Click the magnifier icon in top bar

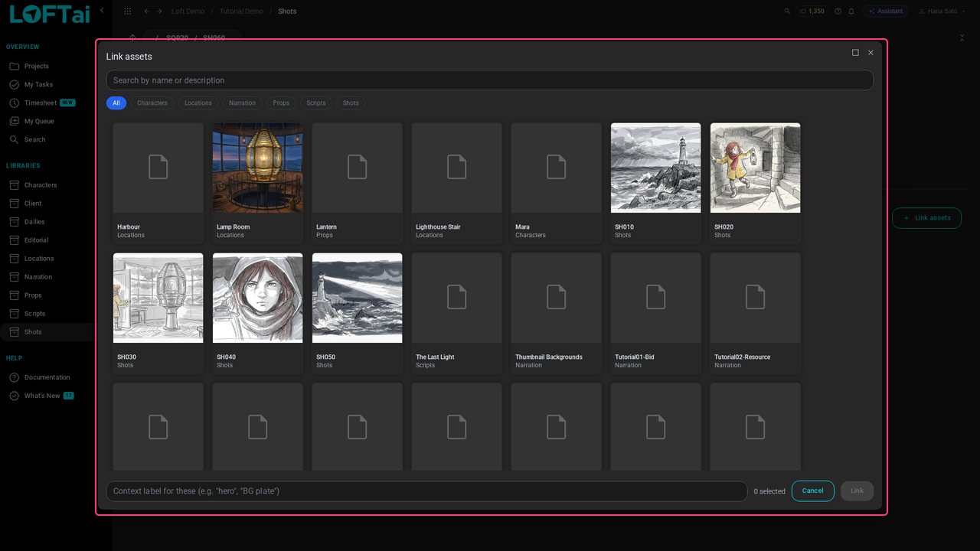pyautogui.click(x=787, y=11)
